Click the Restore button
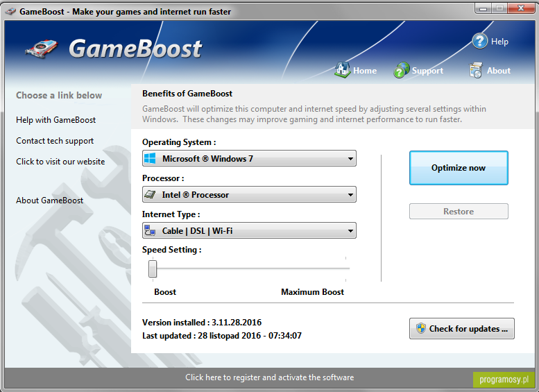This screenshot has height=392, width=539. click(x=459, y=211)
